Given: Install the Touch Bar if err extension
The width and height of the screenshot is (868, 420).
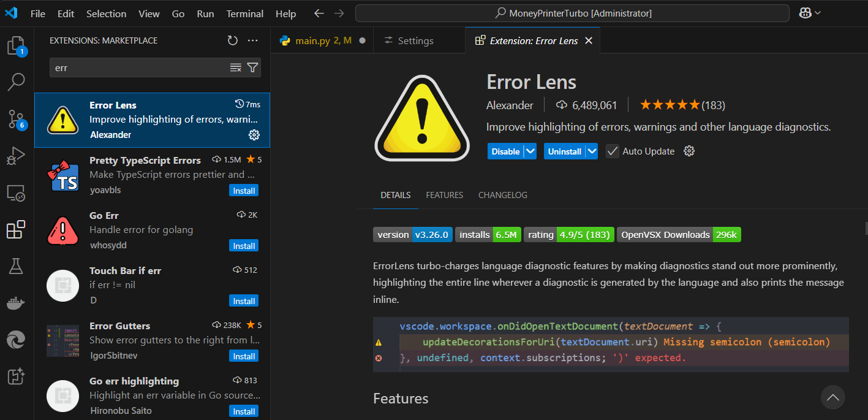Looking at the screenshot, I should coord(244,301).
